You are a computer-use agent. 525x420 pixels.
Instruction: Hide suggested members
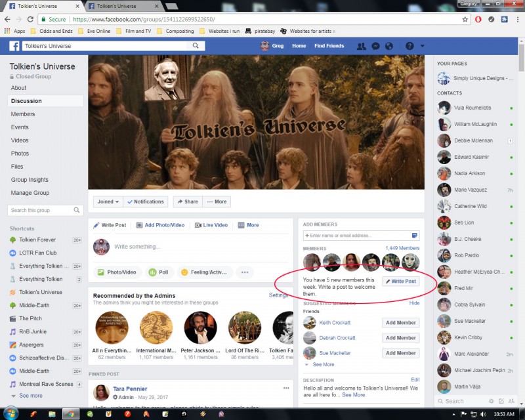pos(414,303)
